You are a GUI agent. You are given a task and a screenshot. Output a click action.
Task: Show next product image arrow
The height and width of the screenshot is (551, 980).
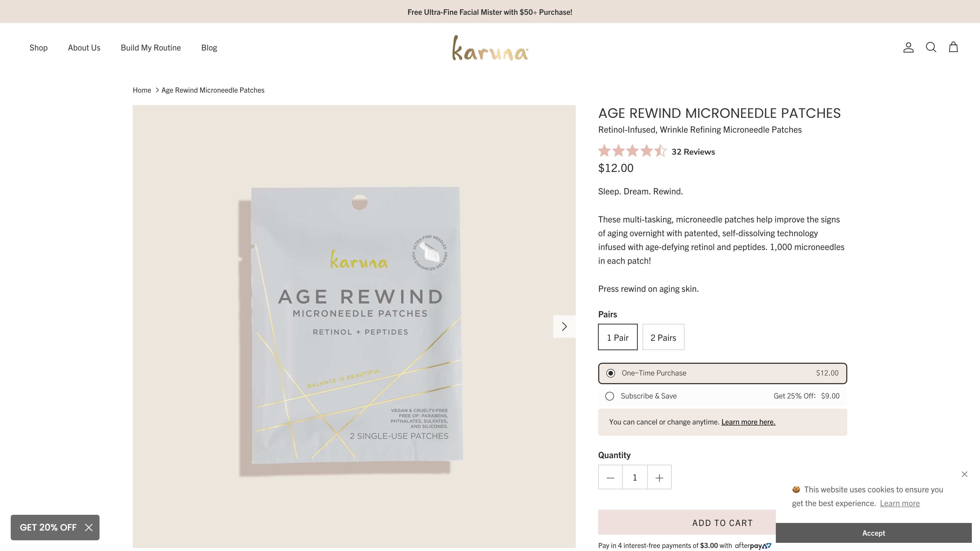564,326
